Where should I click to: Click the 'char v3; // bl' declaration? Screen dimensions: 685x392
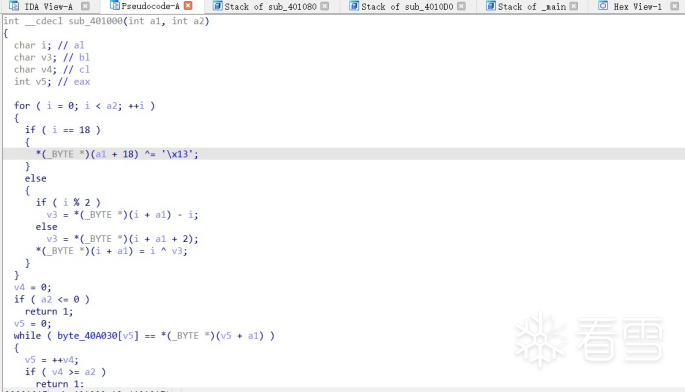coord(52,57)
